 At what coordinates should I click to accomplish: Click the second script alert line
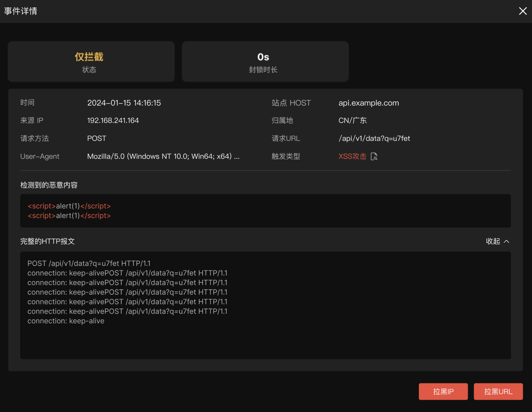pyautogui.click(x=69, y=216)
